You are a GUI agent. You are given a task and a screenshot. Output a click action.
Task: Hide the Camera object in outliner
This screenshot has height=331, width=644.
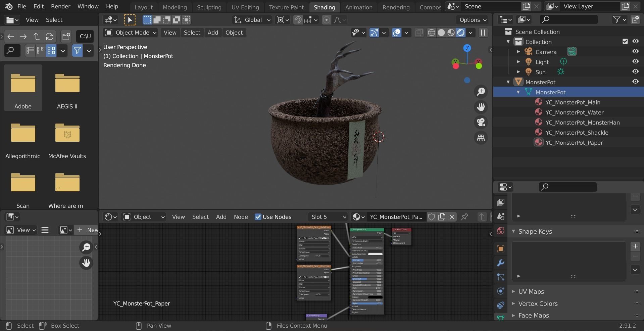pos(635,52)
